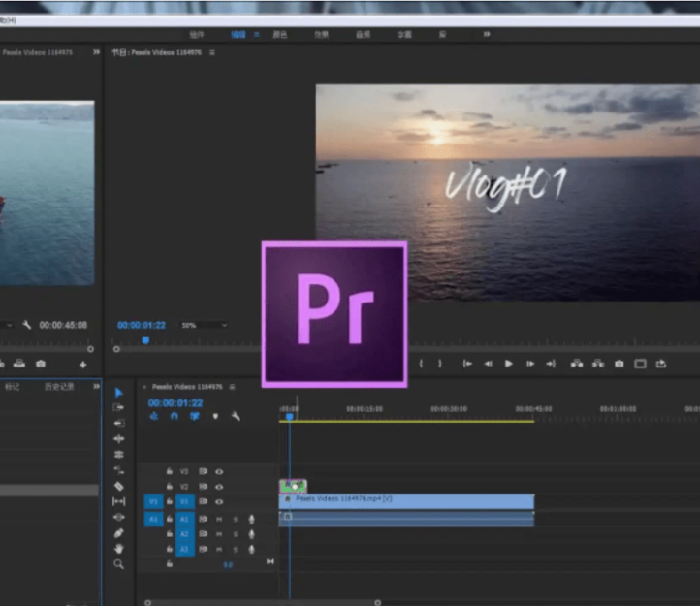Select the Slip tool

[118, 501]
